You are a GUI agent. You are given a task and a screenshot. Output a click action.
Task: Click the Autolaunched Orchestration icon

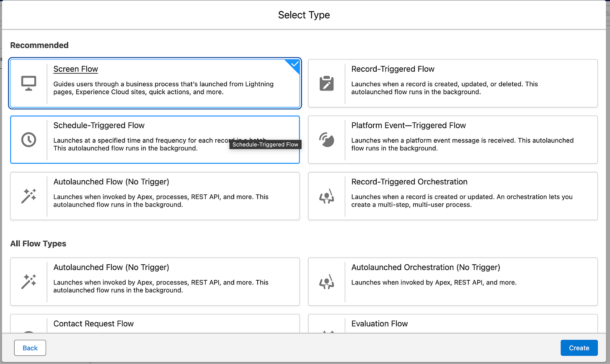pyautogui.click(x=327, y=281)
